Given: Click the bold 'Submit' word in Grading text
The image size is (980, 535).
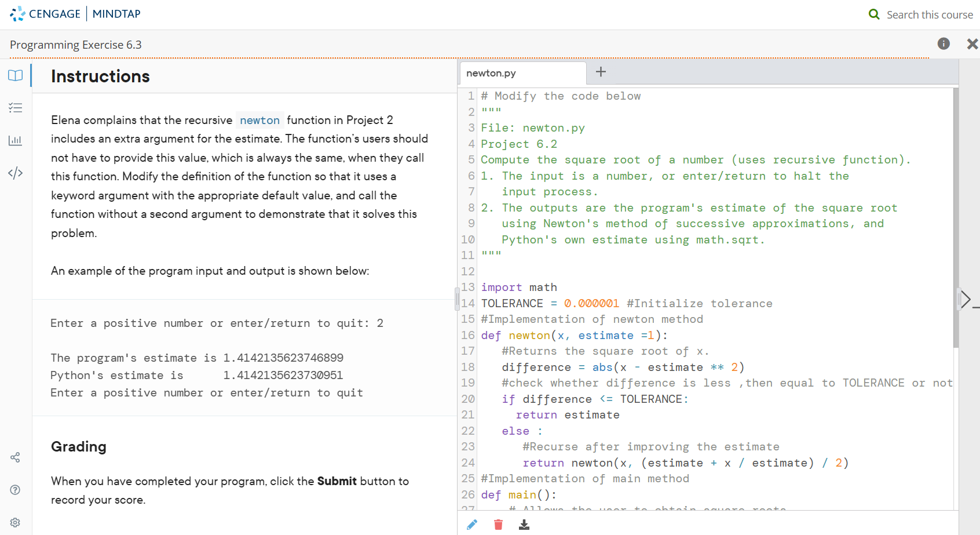Looking at the screenshot, I should point(337,481).
